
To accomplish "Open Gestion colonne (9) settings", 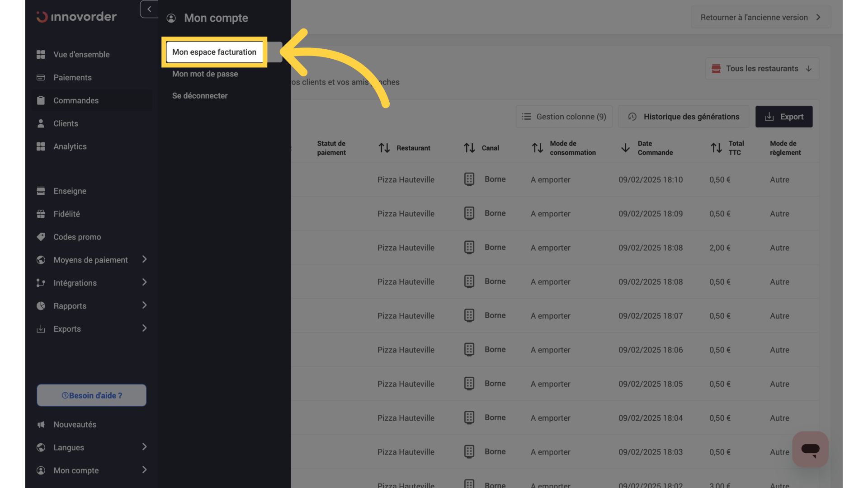I will click(564, 117).
